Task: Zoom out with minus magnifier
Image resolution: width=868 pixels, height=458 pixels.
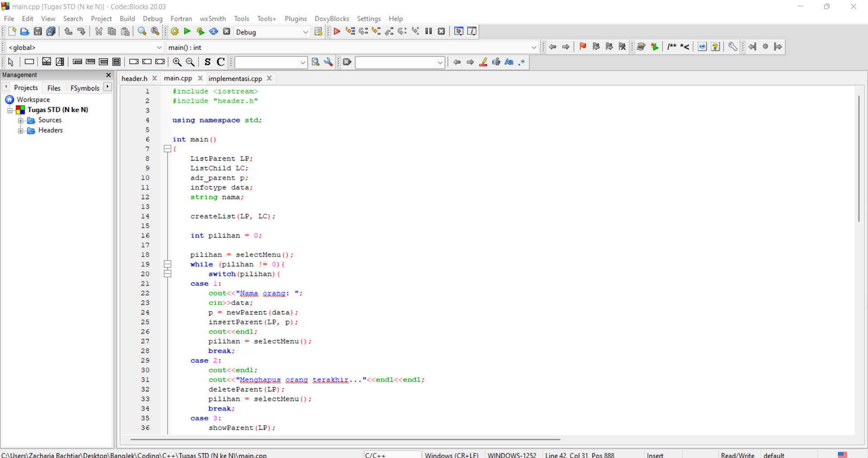Action: [190, 62]
